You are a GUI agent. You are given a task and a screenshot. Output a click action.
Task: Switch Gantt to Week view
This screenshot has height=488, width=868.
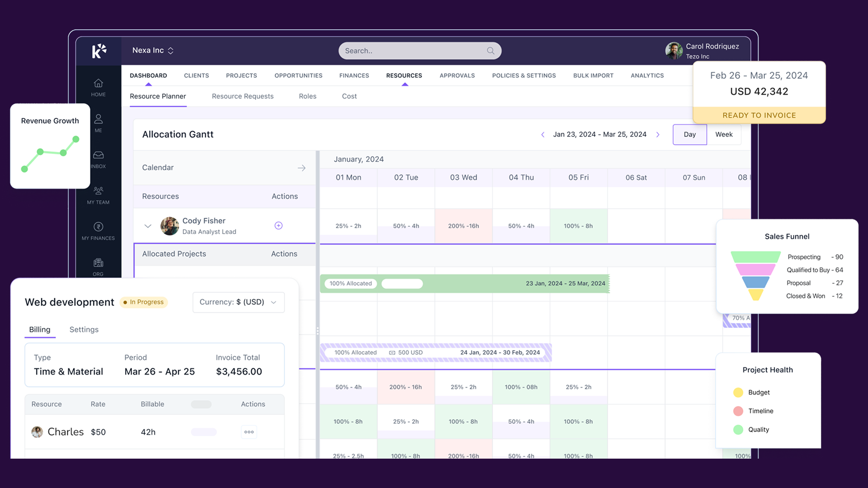point(724,135)
